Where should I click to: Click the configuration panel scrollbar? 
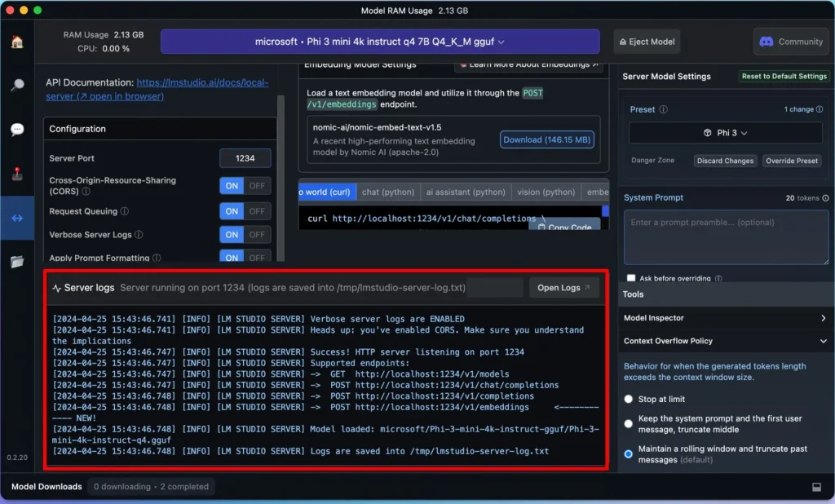point(281,179)
